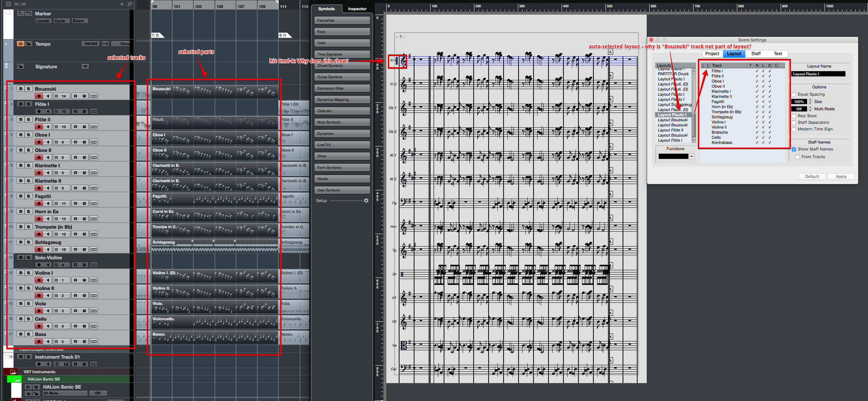The image size is (868, 401).
Task: Click the Apply button
Action: pyautogui.click(x=841, y=176)
